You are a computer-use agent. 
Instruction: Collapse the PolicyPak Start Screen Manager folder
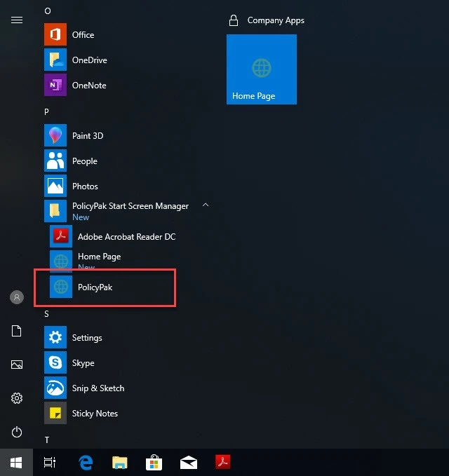coord(205,206)
